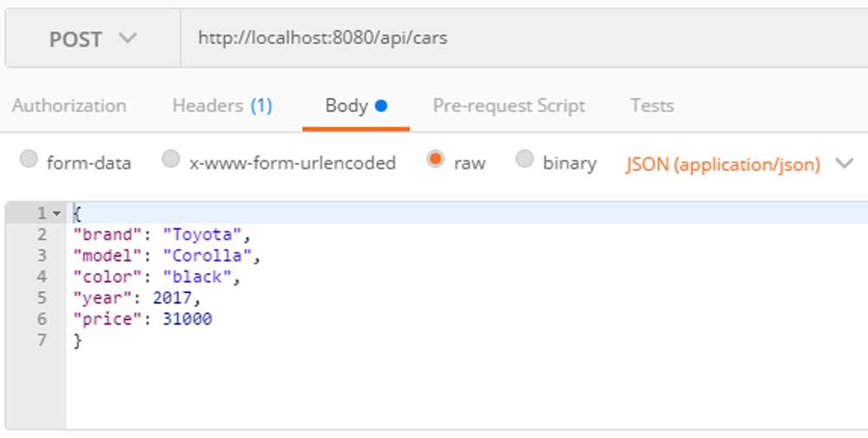Collapse the JSON object fold arrow on line 1
The height and width of the screenshot is (438, 868).
(x=56, y=213)
